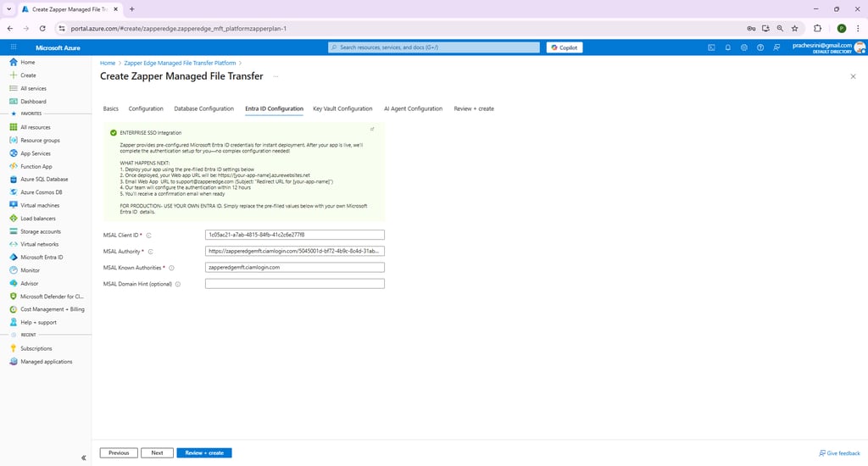Image resolution: width=868 pixels, height=466 pixels.
Task: Focus the MSAL Domain Hint field
Action: tap(294, 284)
